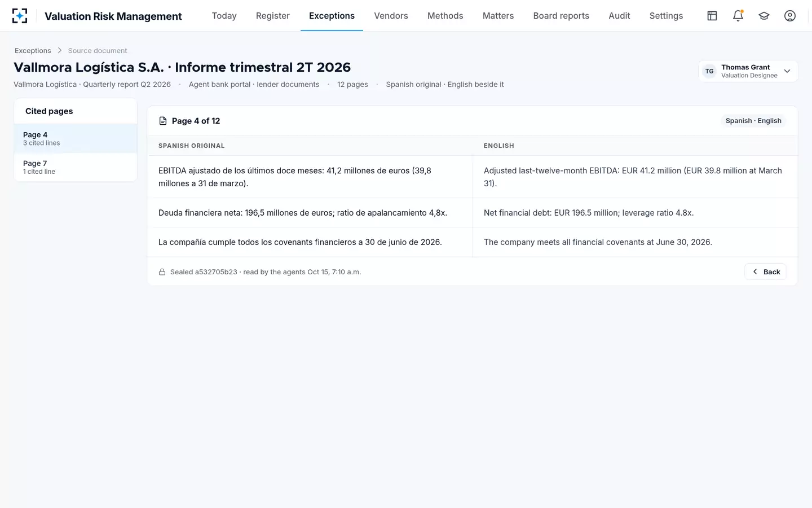812x508 pixels.
Task: Click the Agent bank portal · lender documents text
Action: [254, 85]
